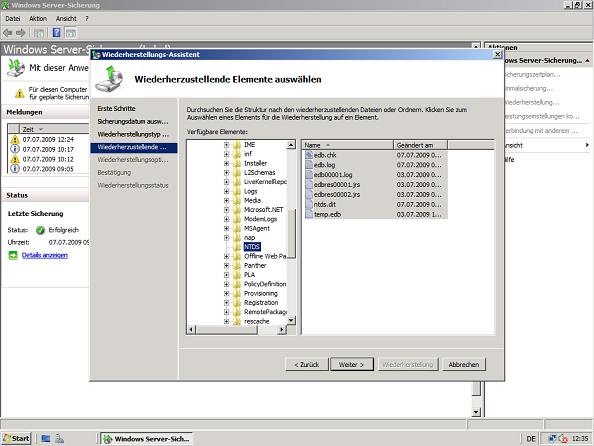Go to Erste Schritte wizard step
This screenshot has width=594, height=446.
point(116,108)
